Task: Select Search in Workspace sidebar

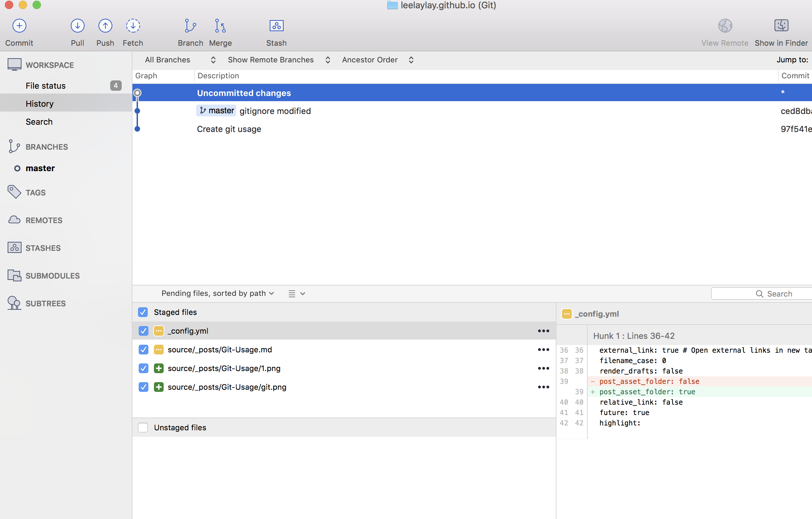Action: 39,122
